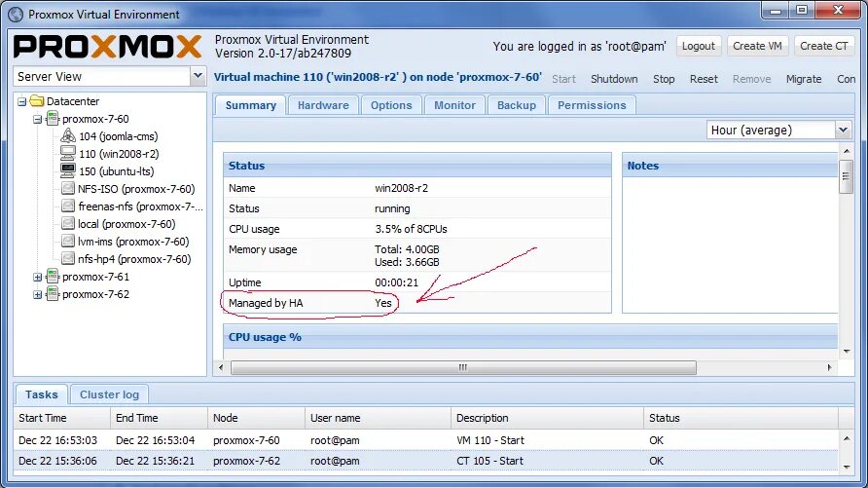Sort tasks by End Time column header
The width and height of the screenshot is (868, 488).
tap(159, 418)
